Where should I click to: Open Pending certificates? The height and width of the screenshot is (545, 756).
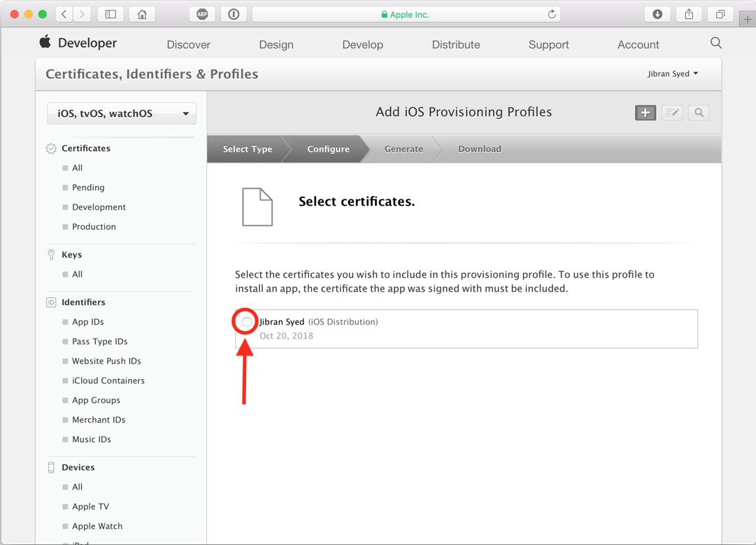click(x=88, y=187)
